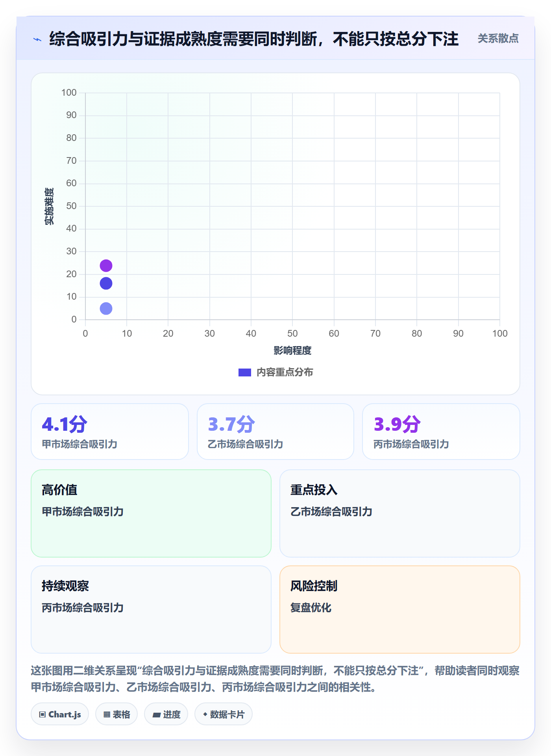Image resolution: width=551 pixels, height=756 pixels.
Task: Open the 4.1分 甲市场综合吸引力 card
Action: 110,432
